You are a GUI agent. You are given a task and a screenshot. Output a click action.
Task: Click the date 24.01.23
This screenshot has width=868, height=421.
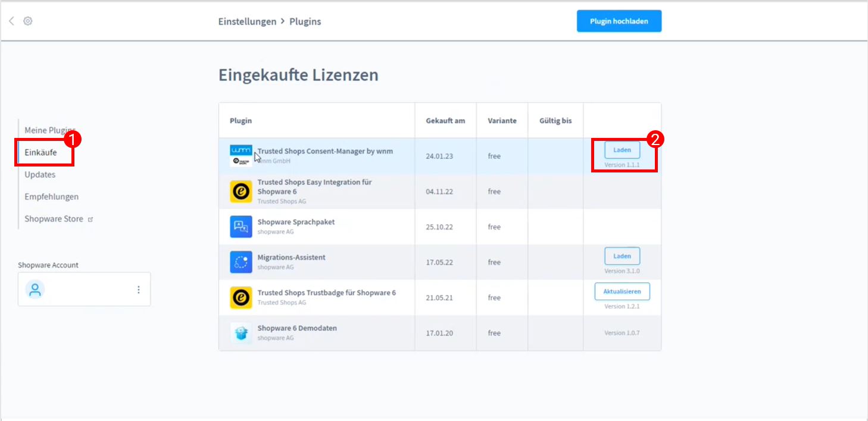pyautogui.click(x=439, y=156)
